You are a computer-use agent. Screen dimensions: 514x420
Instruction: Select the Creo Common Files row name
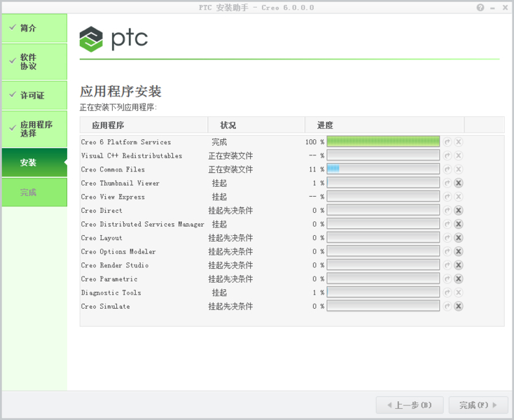[113, 169]
